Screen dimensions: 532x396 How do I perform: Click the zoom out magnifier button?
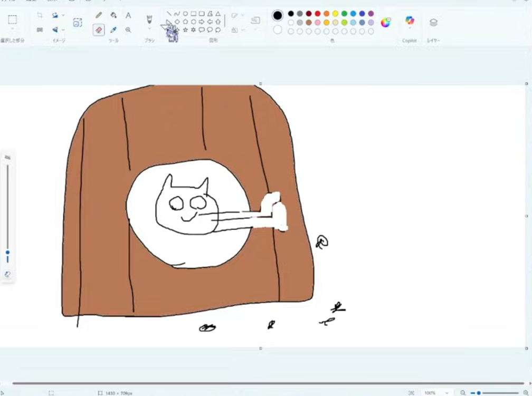point(463,393)
